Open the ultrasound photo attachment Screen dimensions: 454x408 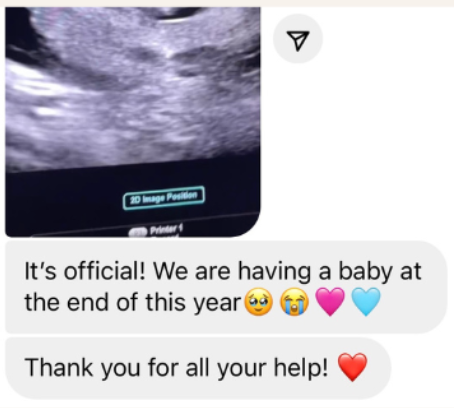133,122
